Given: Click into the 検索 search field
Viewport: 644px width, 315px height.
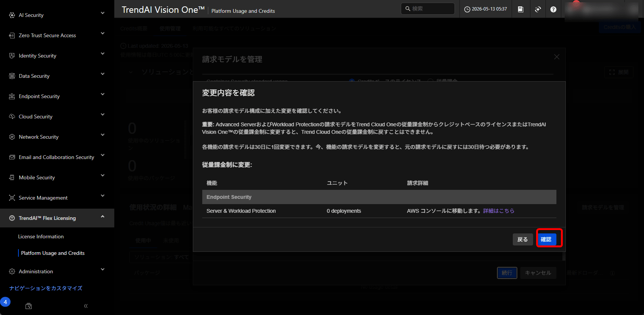Looking at the screenshot, I should 428,9.
